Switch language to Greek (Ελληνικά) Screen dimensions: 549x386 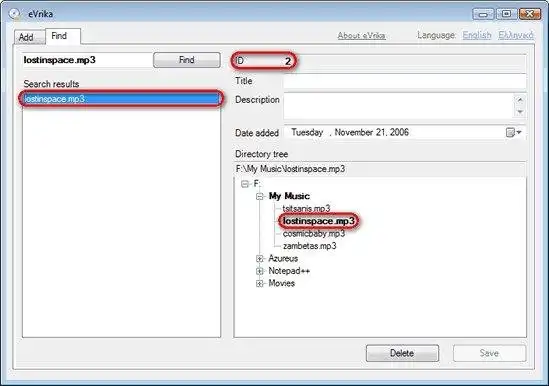coord(516,35)
